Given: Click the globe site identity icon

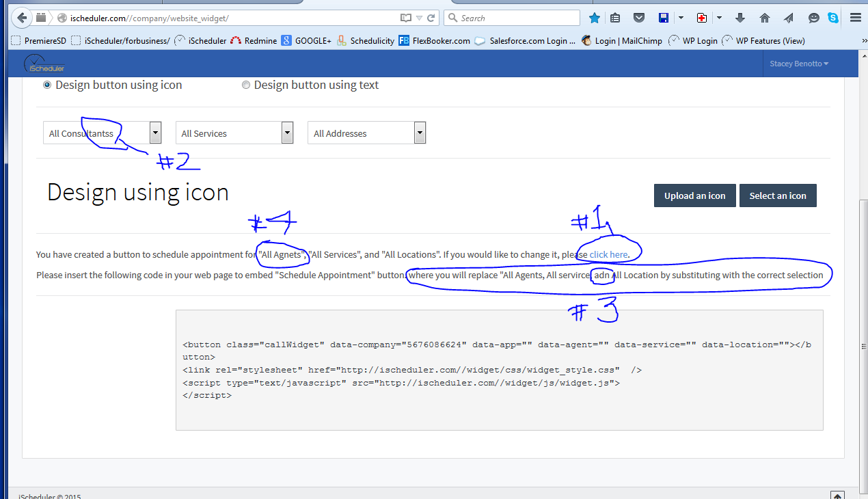Looking at the screenshot, I should click(62, 18).
